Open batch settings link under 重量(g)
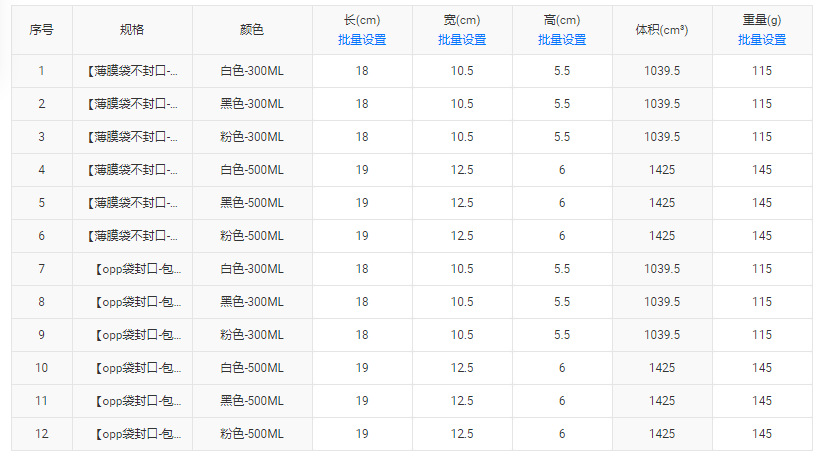The width and height of the screenshot is (829, 456). (762, 40)
